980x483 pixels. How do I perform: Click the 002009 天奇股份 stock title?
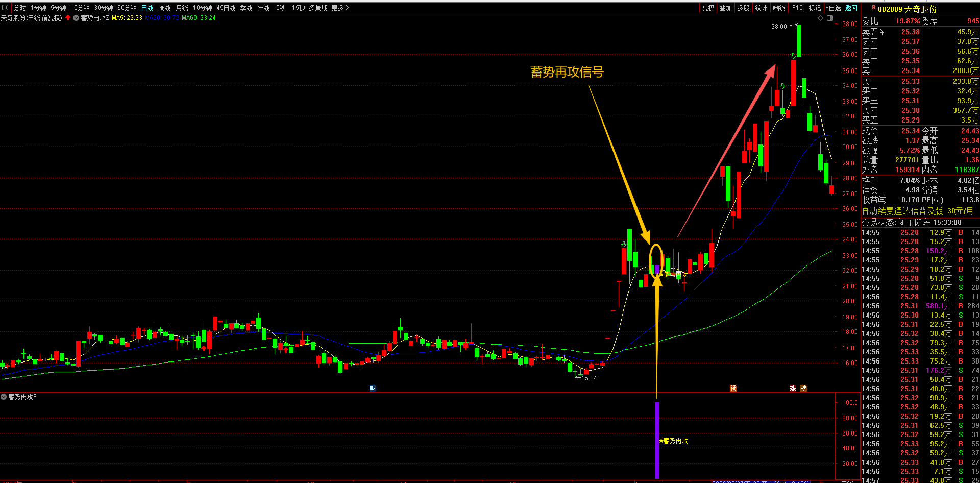point(908,9)
